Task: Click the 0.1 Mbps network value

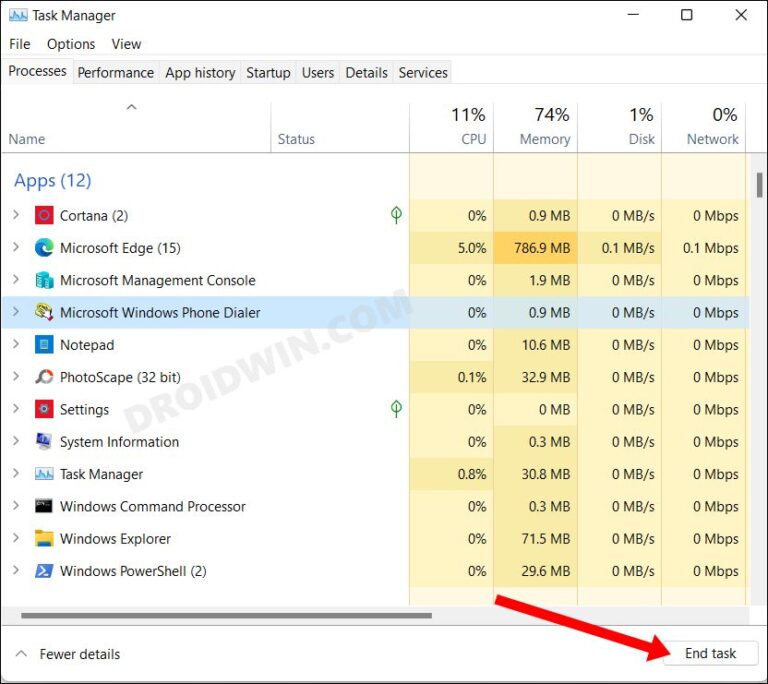Action: coord(711,248)
